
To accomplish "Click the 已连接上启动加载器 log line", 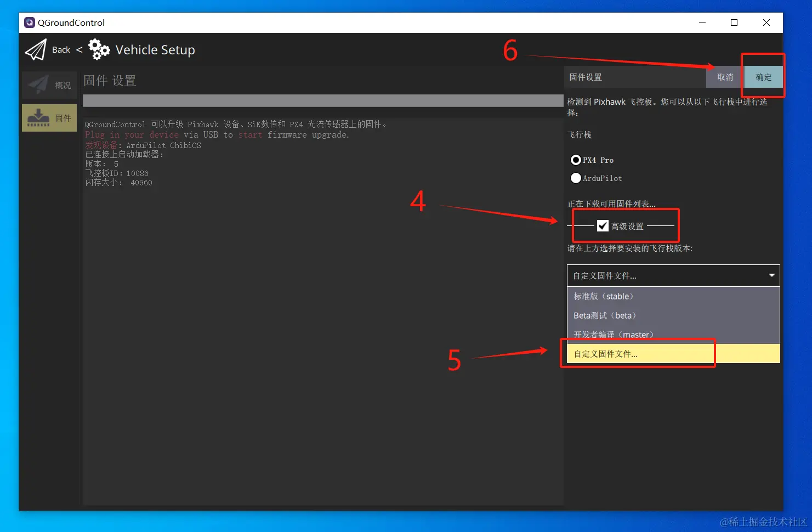I will point(124,155).
